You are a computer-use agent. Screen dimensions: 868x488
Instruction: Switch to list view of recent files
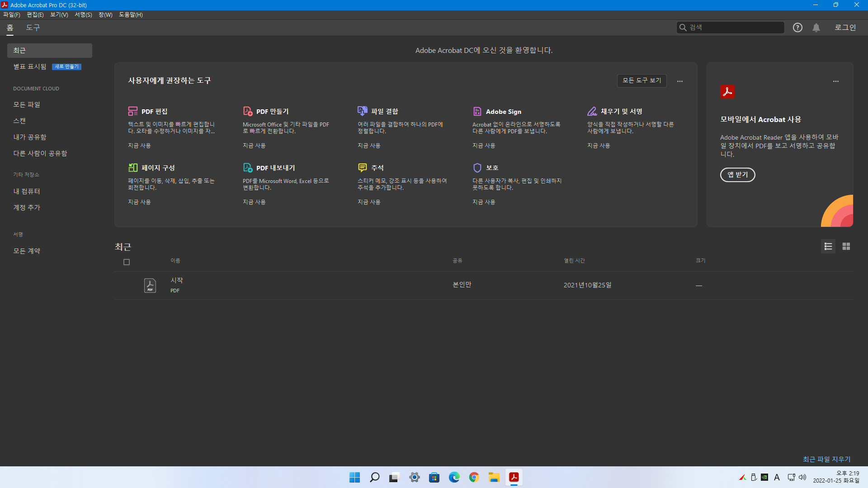click(828, 246)
